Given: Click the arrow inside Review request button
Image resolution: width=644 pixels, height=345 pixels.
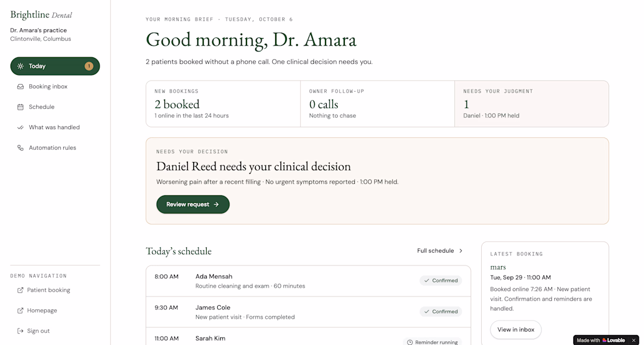Looking at the screenshot, I should click(x=217, y=204).
